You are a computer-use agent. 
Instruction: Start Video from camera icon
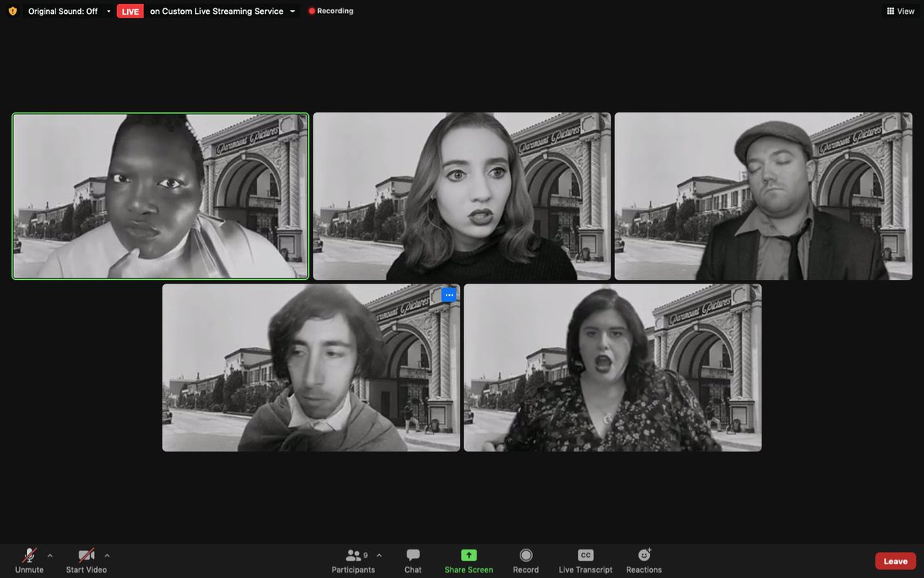tap(86, 560)
